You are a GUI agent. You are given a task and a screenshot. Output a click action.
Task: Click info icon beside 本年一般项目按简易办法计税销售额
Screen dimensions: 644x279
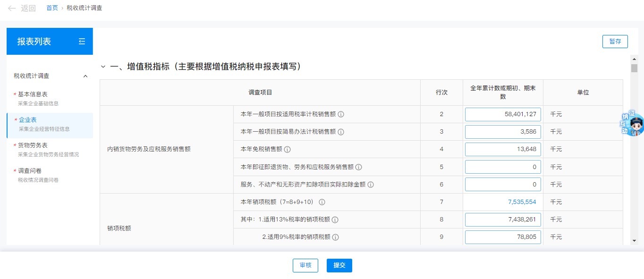point(341,132)
